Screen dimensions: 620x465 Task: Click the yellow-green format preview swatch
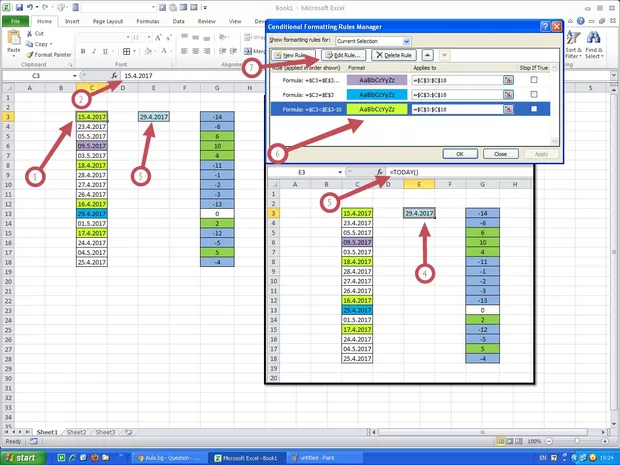pos(377,110)
